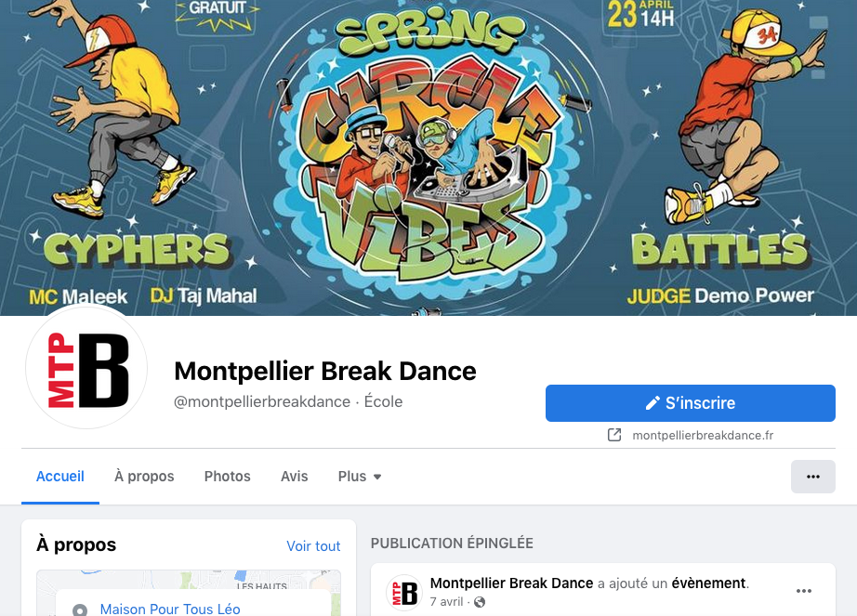Screen dimensions: 857x616
Task: Switch to the À propos tab
Action: tap(144, 477)
